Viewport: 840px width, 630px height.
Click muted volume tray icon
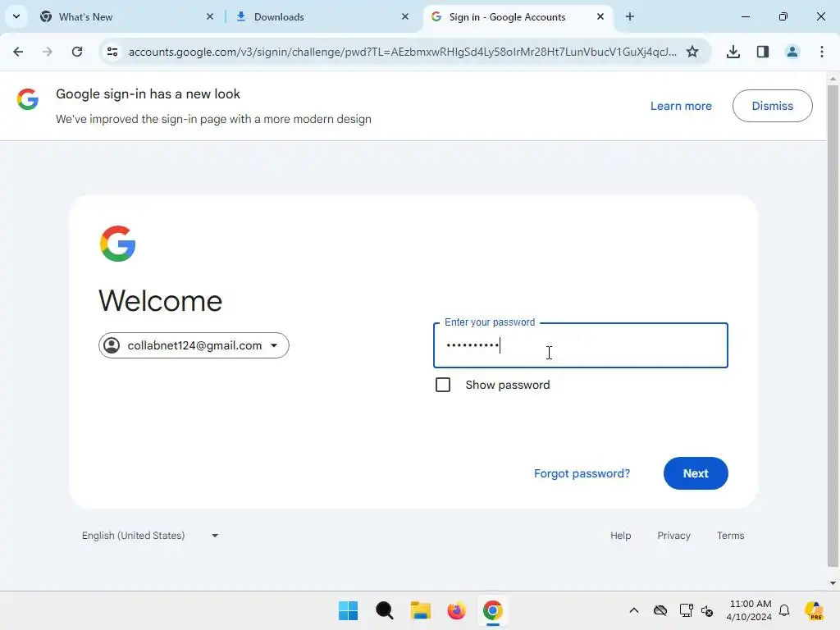[x=707, y=610]
